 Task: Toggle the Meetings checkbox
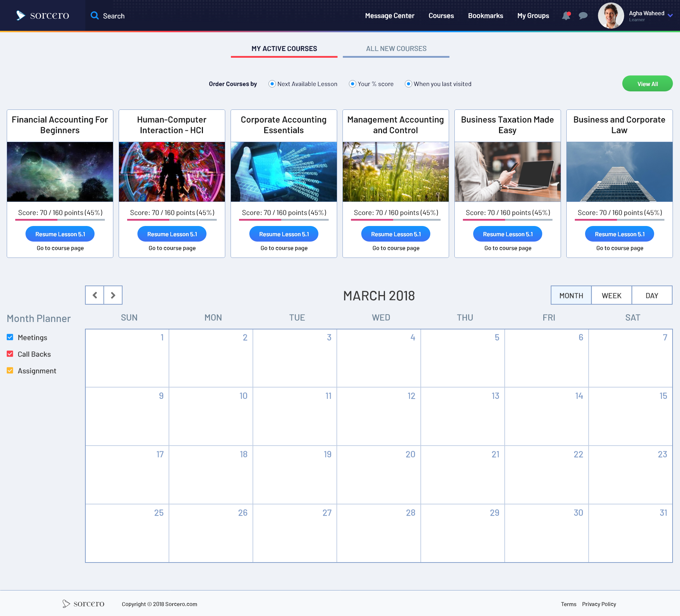[x=10, y=337]
